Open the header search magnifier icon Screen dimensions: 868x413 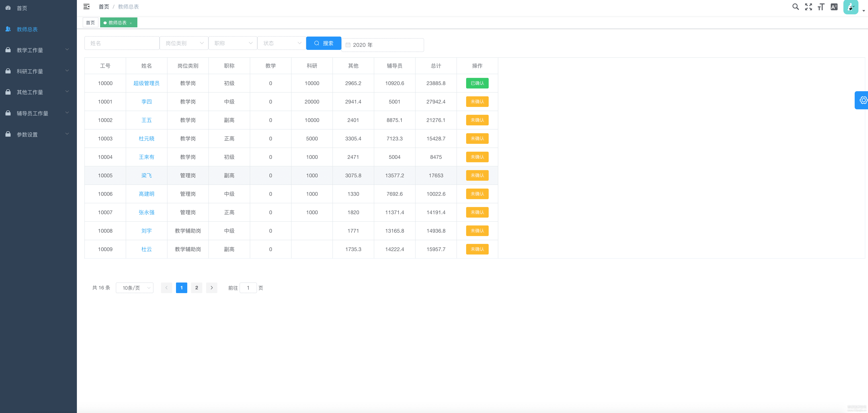[795, 7]
